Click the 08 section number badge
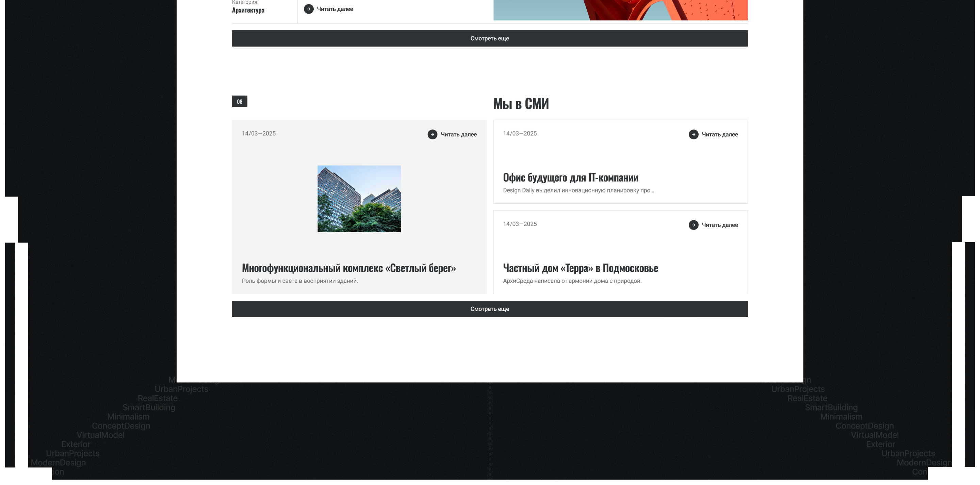 click(239, 101)
